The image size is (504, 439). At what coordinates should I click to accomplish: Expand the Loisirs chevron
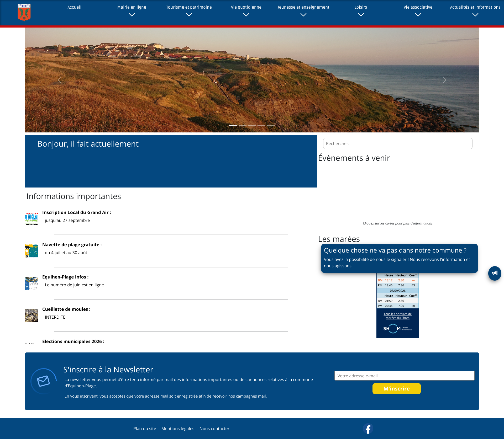coord(361,15)
